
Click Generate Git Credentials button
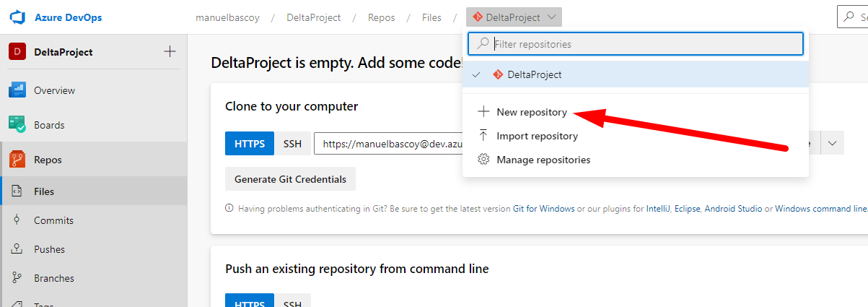pos(290,179)
